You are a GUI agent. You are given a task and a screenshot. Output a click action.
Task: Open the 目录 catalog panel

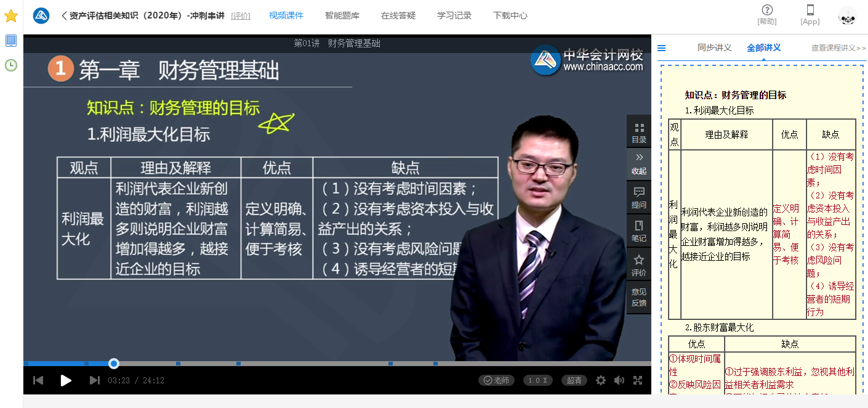click(x=639, y=133)
